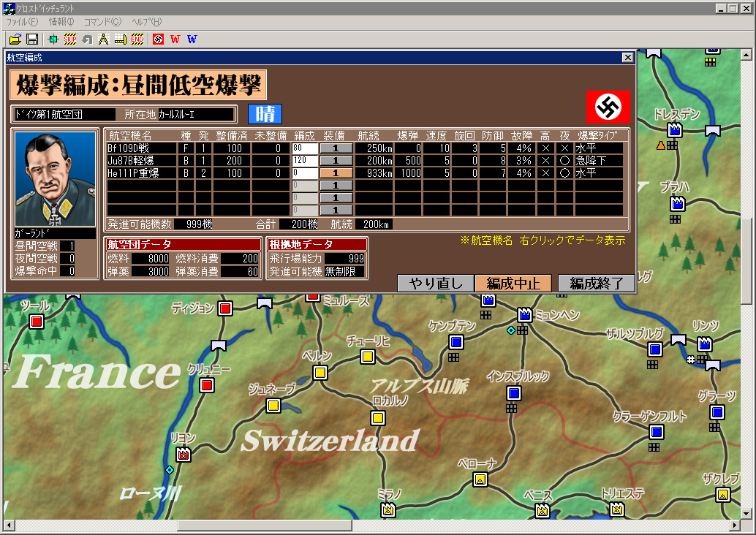756x535 pixels.
Task: Select the リヨン factory city marker
Action: [x=184, y=455]
